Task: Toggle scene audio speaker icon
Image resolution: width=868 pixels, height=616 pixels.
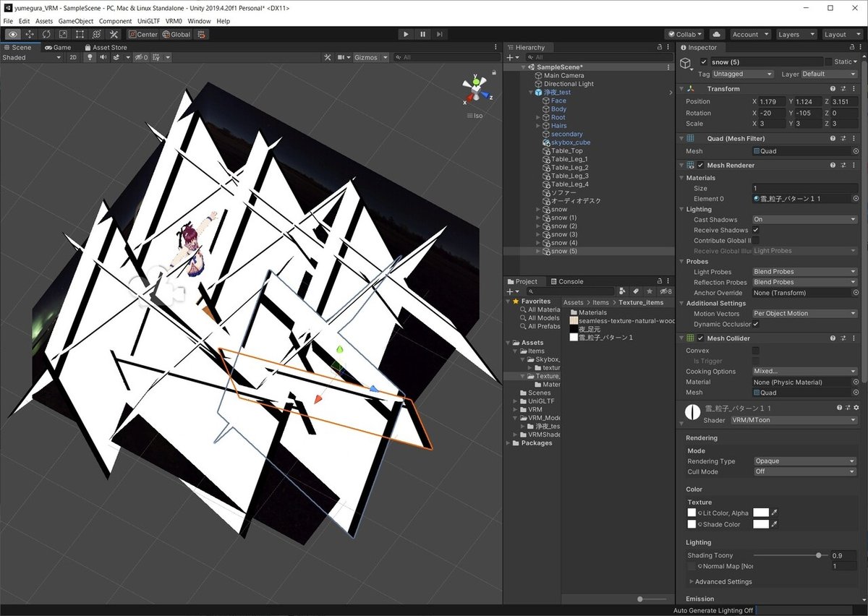Action: pos(103,57)
